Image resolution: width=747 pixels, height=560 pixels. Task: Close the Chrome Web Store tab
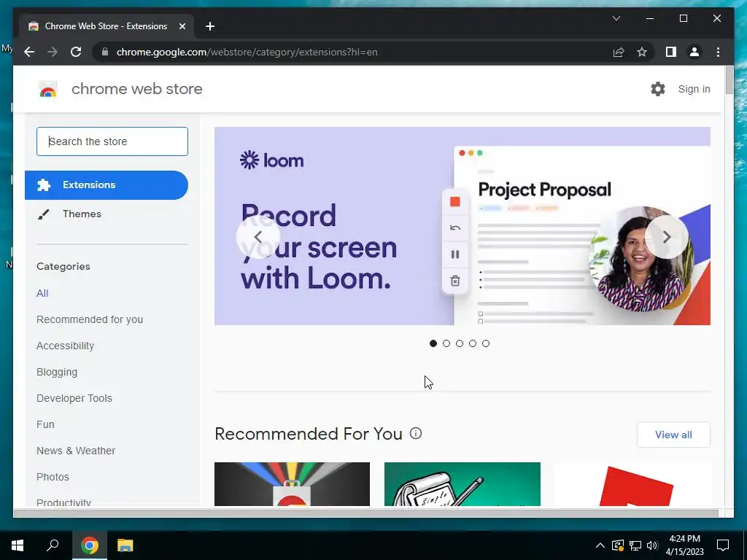[x=182, y=26]
